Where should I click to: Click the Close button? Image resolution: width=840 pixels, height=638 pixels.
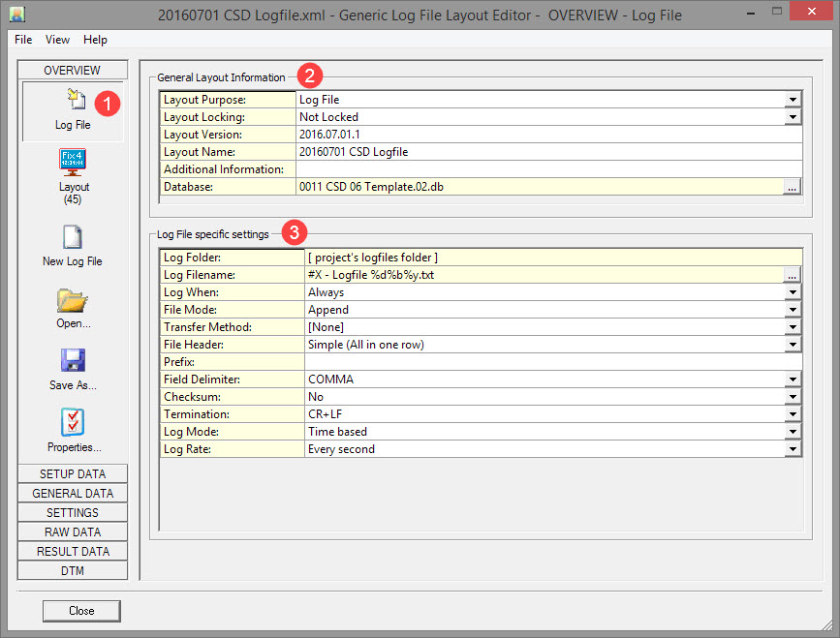[81, 611]
